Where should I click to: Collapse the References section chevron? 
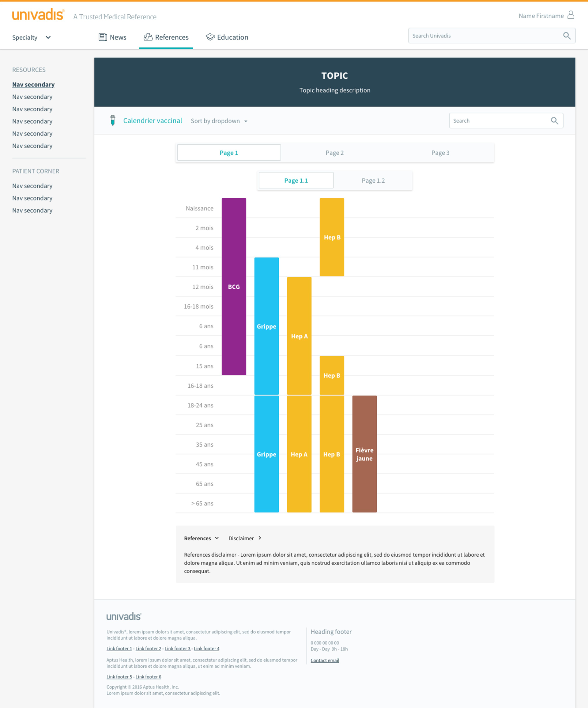[x=217, y=538]
